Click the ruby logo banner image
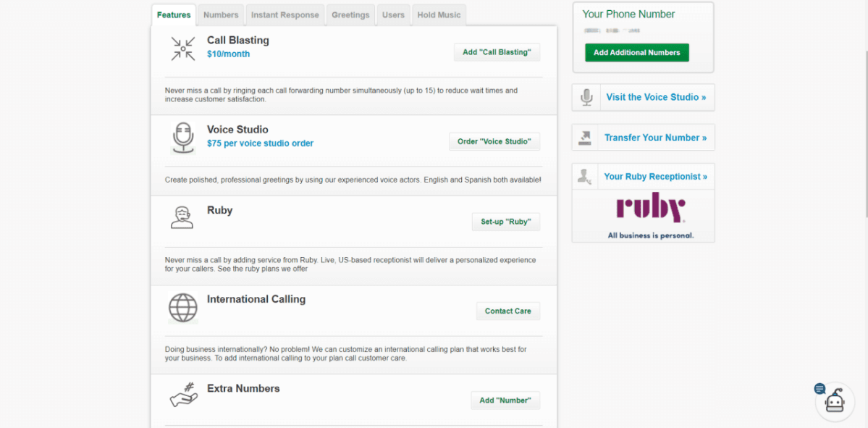The image size is (868, 428). [650, 215]
